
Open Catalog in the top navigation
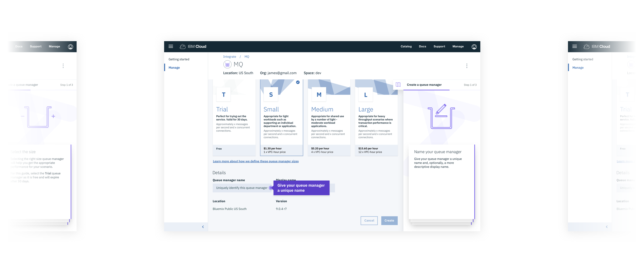coord(406,47)
